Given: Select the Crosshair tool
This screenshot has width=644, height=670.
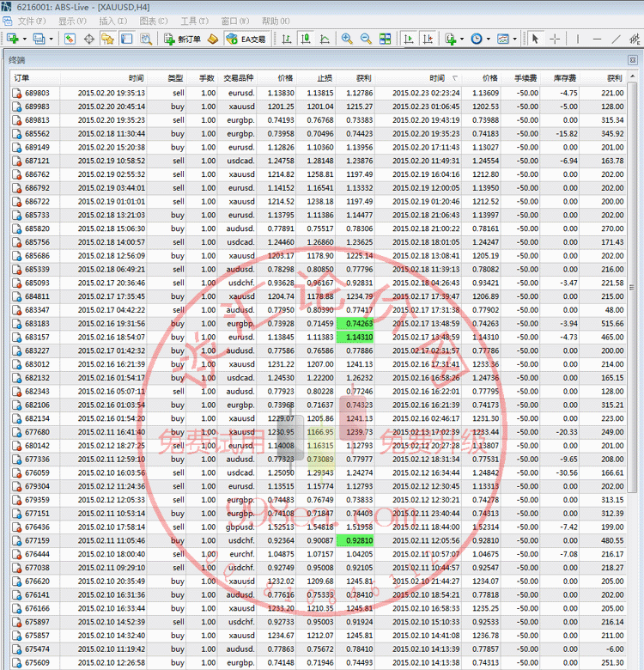Looking at the screenshot, I should pos(556,39).
